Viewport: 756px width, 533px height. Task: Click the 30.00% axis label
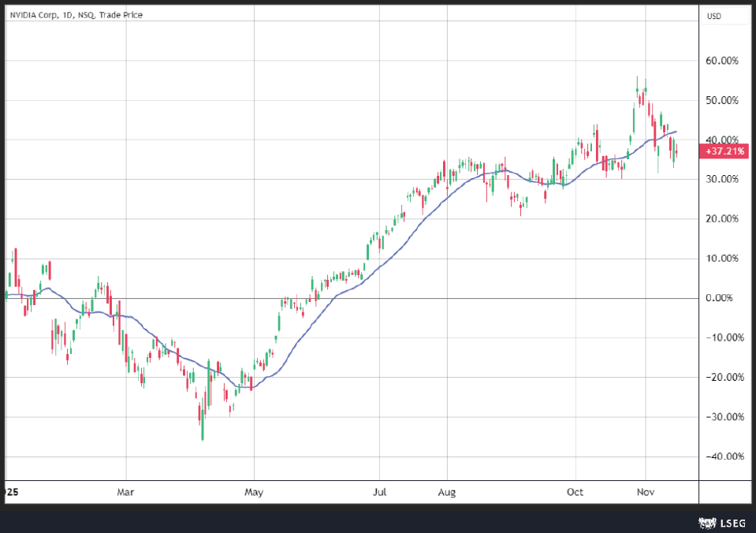[x=722, y=180]
